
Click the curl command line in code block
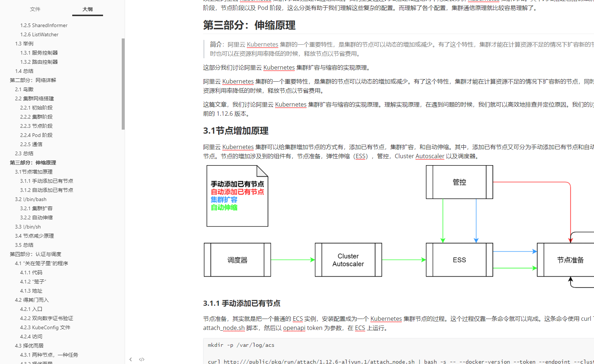coord(401,361)
